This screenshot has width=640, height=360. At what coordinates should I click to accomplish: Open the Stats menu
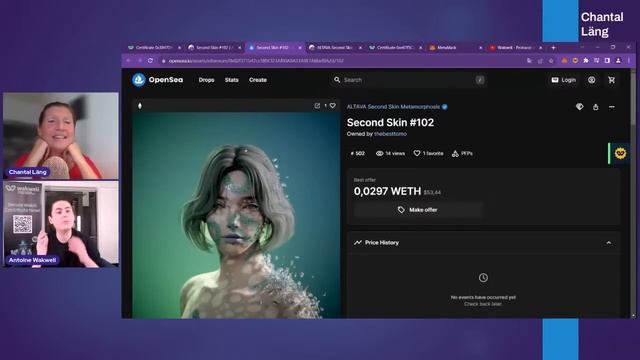point(231,80)
